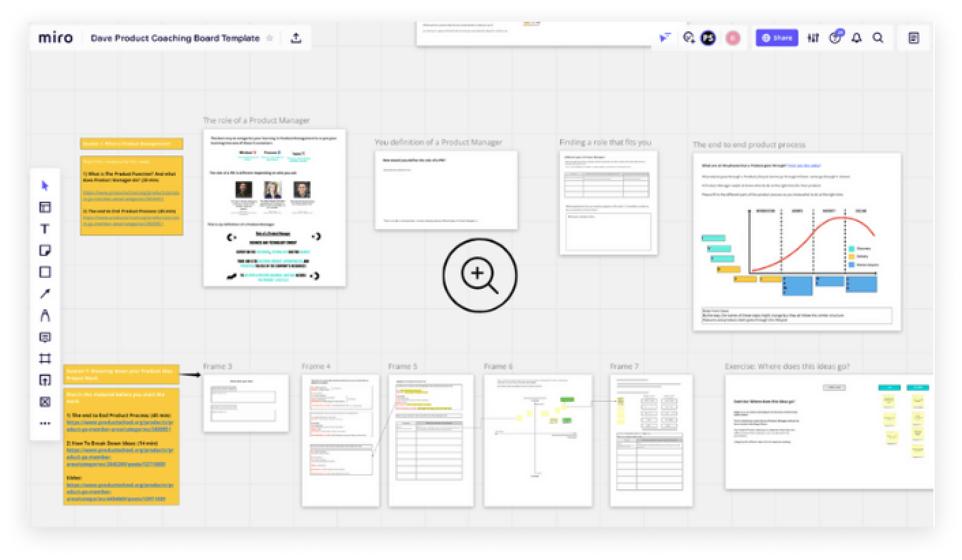This screenshot has height=560, width=962.
Task: Select frame title You definition of a Product Manager
Action: (438, 142)
